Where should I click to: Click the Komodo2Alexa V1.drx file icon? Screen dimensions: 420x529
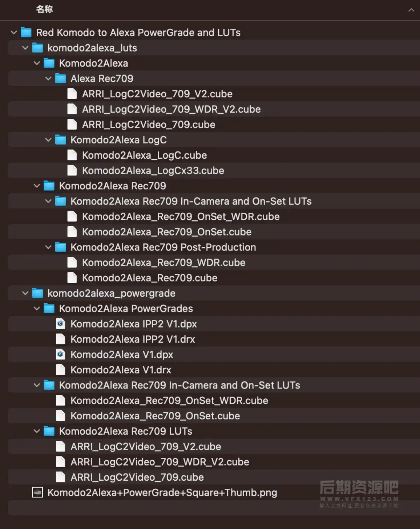coord(61,370)
